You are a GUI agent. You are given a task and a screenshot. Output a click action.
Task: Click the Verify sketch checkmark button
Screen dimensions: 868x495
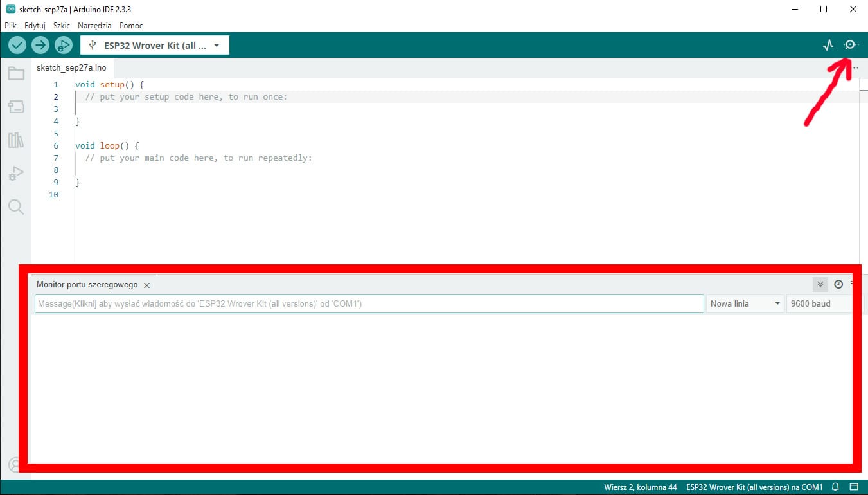tap(17, 45)
